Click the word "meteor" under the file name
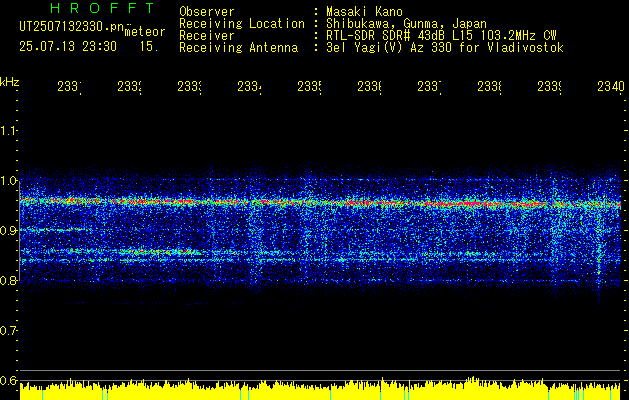Screen dimensions: 629x400 click(x=145, y=32)
